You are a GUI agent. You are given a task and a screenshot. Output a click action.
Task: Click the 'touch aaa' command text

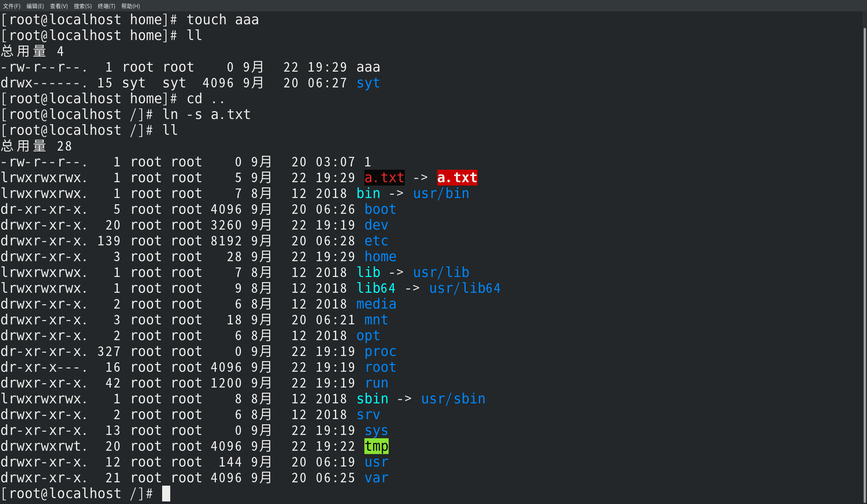click(x=222, y=20)
